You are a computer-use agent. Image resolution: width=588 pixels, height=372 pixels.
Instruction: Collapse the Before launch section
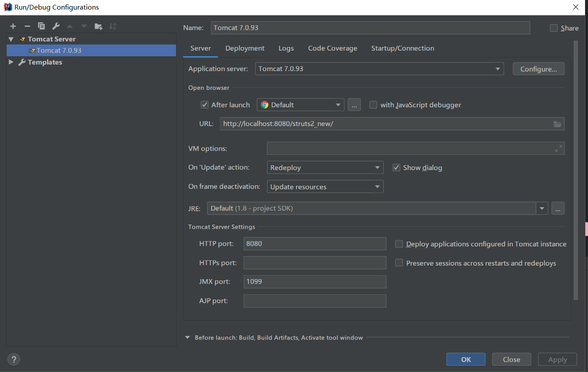(187, 338)
